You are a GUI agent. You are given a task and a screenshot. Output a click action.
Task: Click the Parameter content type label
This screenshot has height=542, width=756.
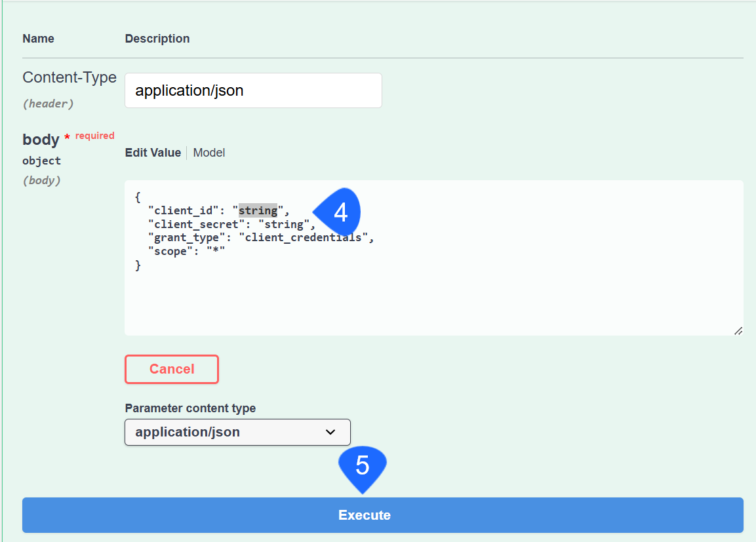point(190,408)
